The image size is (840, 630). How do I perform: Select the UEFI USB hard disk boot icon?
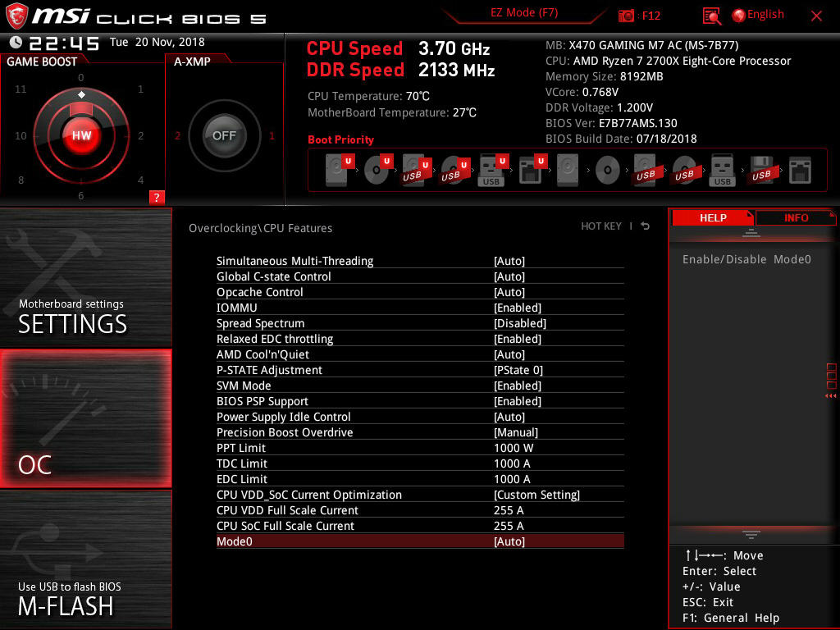(x=416, y=170)
